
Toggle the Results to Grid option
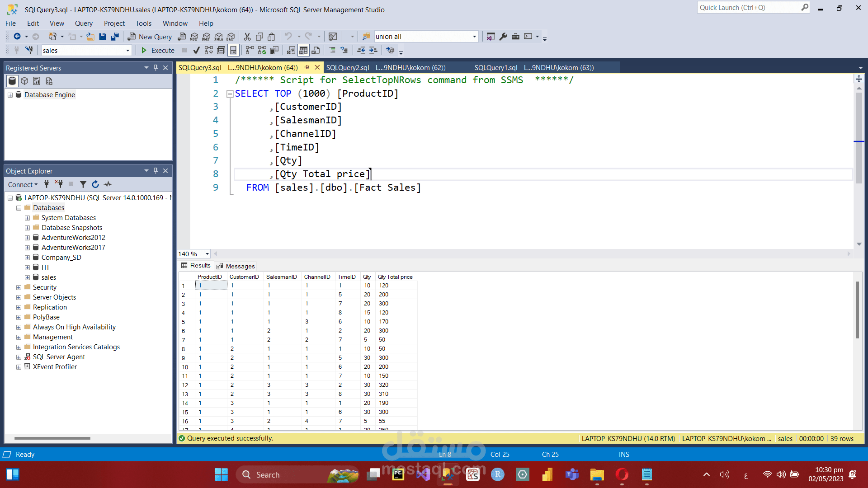pyautogui.click(x=303, y=50)
